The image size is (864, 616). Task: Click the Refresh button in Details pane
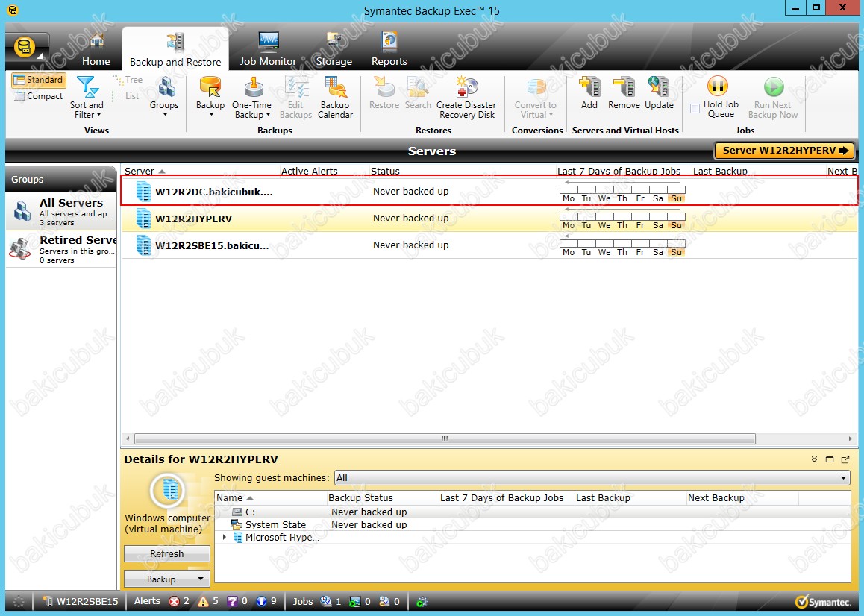tap(167, 554)
